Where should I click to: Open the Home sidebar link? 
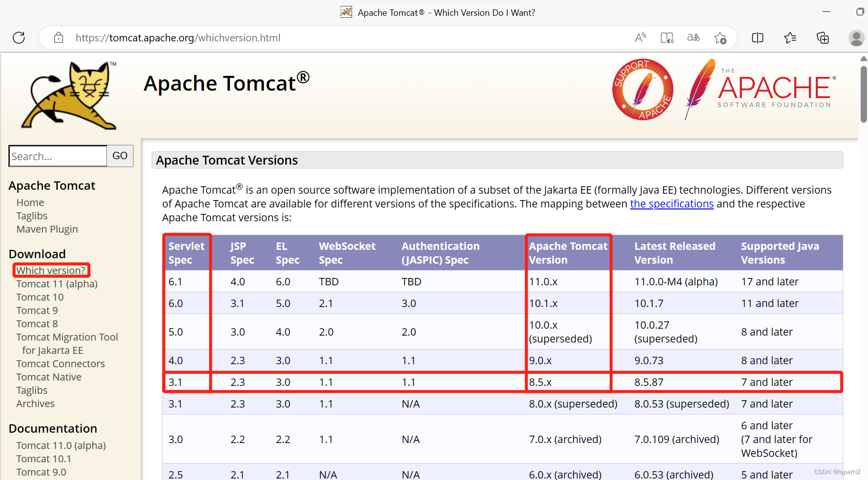point(30,203)
